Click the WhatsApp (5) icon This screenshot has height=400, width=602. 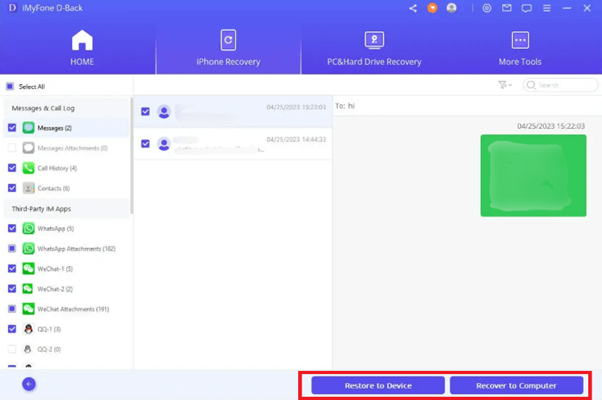(x=28, y=228)
